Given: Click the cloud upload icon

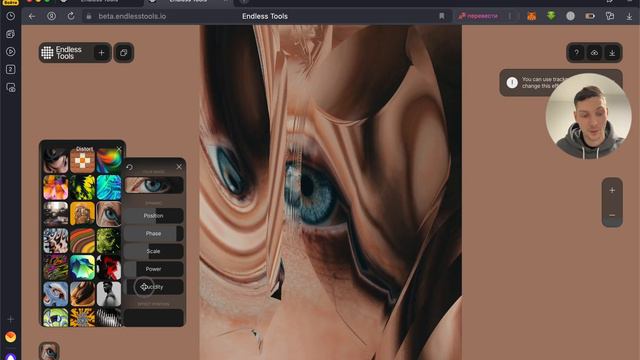Looking at the screenshot, I should tap(594, 53).
